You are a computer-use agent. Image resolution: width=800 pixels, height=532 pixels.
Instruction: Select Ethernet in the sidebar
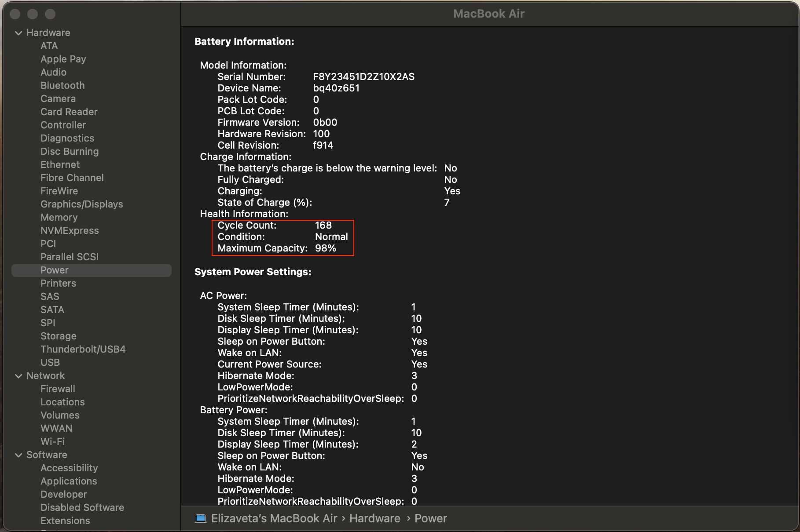pyautogui.click(x=60, y=164)
